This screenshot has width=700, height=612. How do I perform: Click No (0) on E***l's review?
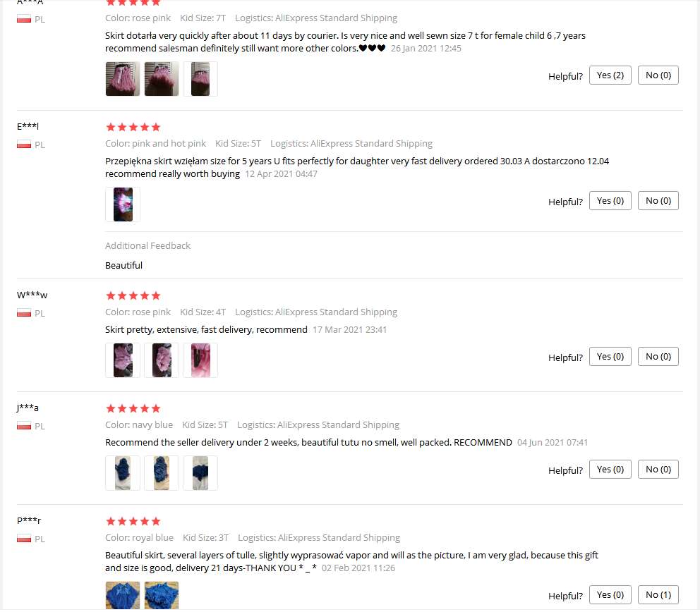[x=658, y=201]
